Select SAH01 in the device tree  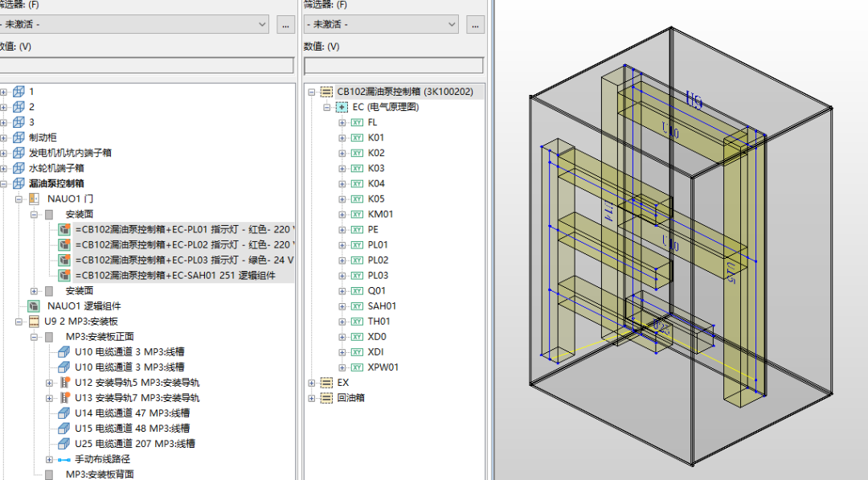pyautogui.click(x=382, y=306)
